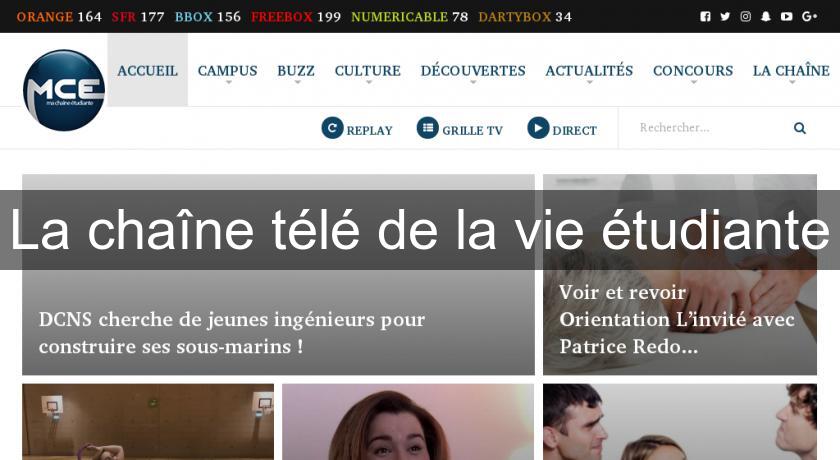This screenshot has height=460, width=840.
Task: Click the Bbox 156 channel entry
Action: 208,17
